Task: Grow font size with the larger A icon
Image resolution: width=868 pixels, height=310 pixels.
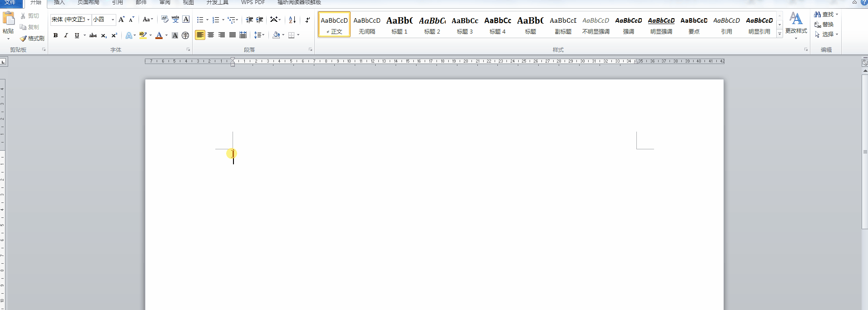Action: click(121, 20)
